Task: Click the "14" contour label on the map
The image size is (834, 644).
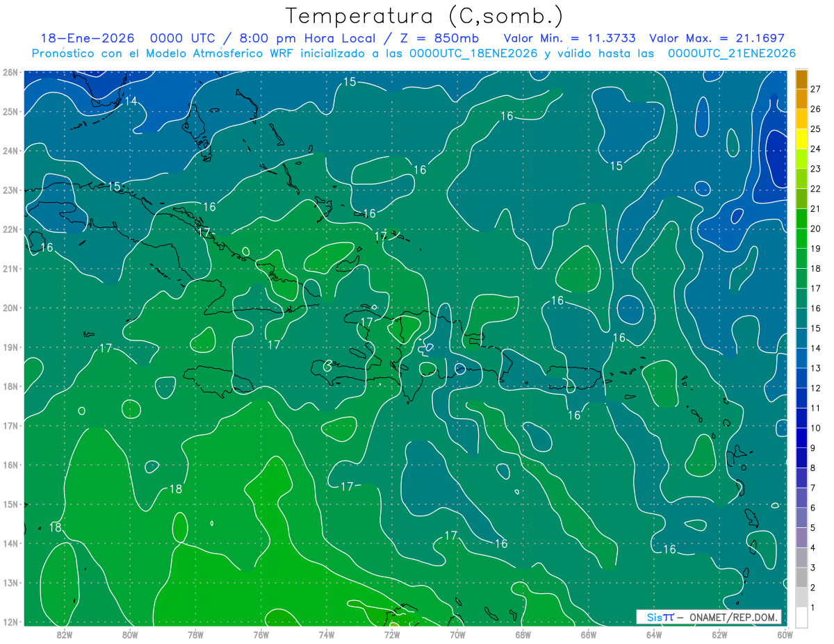Action: pos(130,101)
